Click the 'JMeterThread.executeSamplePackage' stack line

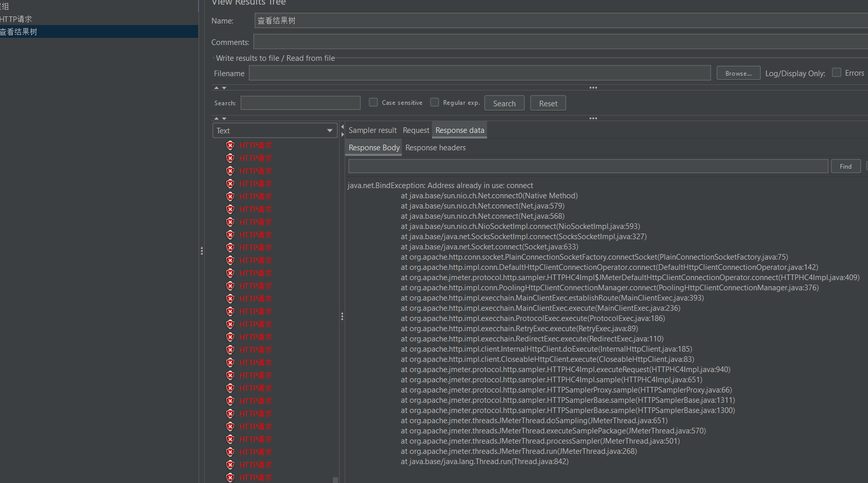pos(553,431)
